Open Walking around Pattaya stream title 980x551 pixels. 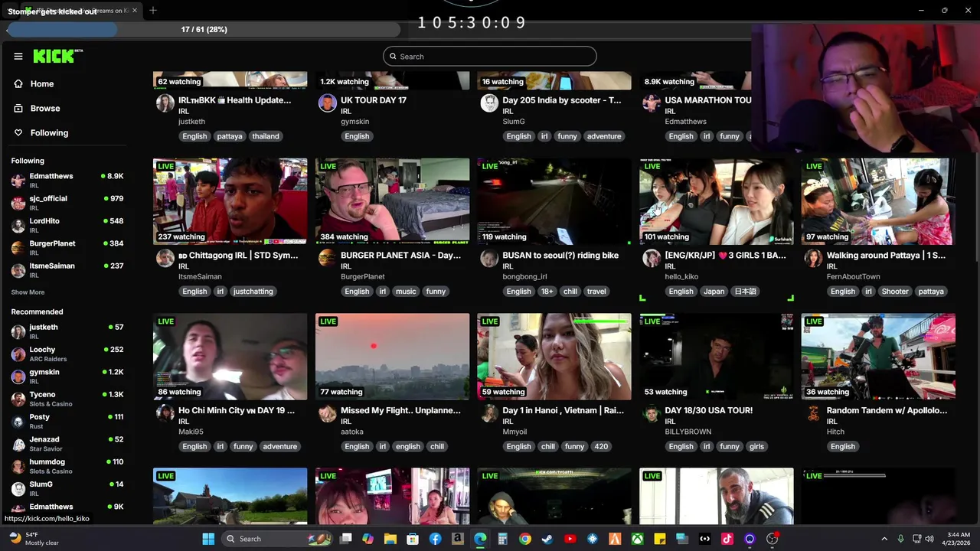pyautogui.click(x=886, y=256)
